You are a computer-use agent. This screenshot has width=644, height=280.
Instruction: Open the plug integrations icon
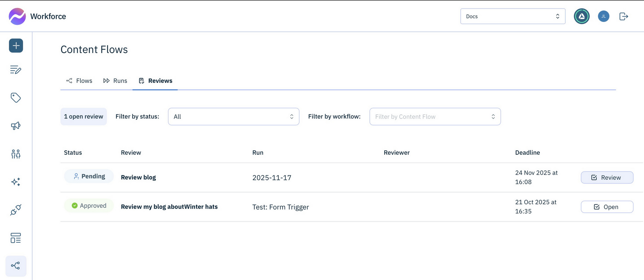click(x=16, y=210)
